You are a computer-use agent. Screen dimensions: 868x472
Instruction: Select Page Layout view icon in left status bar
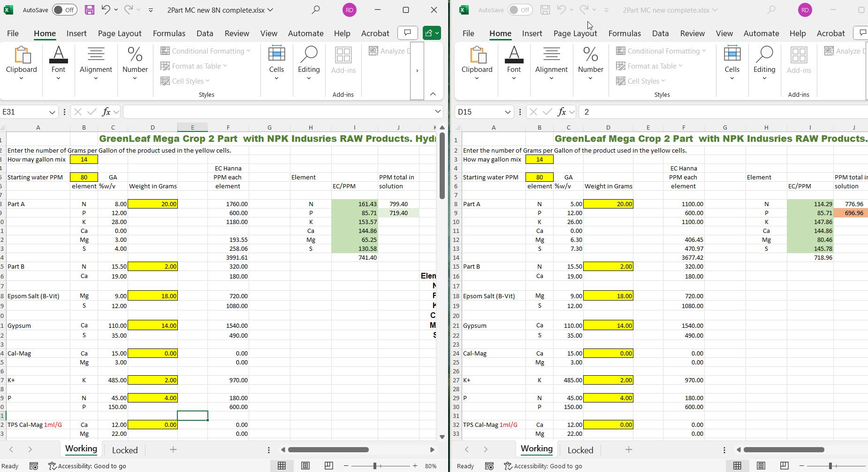click(x=305, y=466)
